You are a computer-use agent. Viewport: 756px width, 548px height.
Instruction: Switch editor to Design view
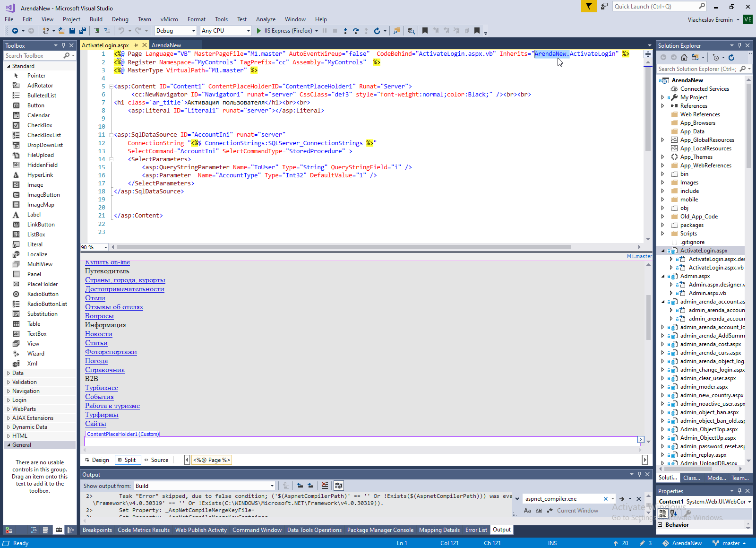[97, 460]
